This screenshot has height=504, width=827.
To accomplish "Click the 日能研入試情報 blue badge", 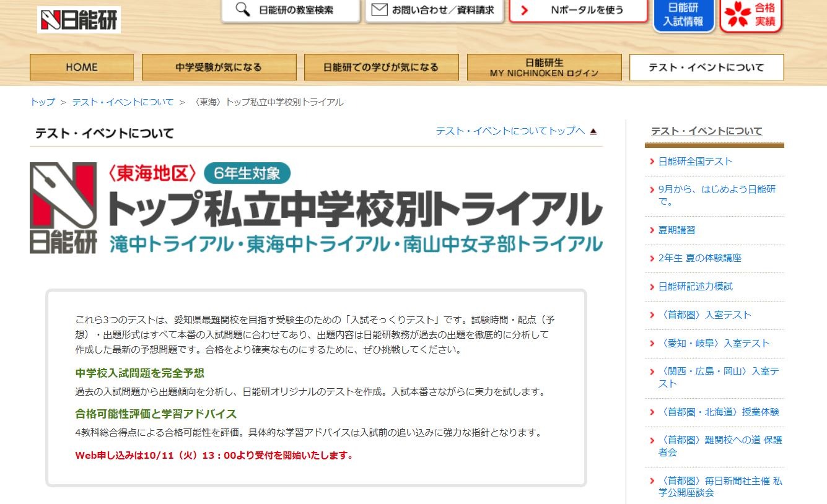I will (x=685, y=15).
